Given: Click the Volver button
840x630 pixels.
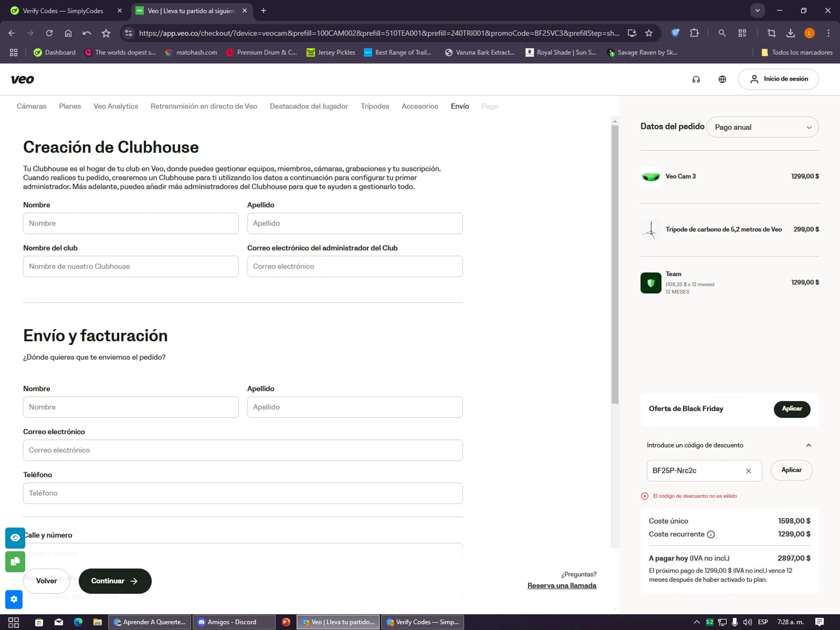Looking at the screenshot, I should pos(46,581).
